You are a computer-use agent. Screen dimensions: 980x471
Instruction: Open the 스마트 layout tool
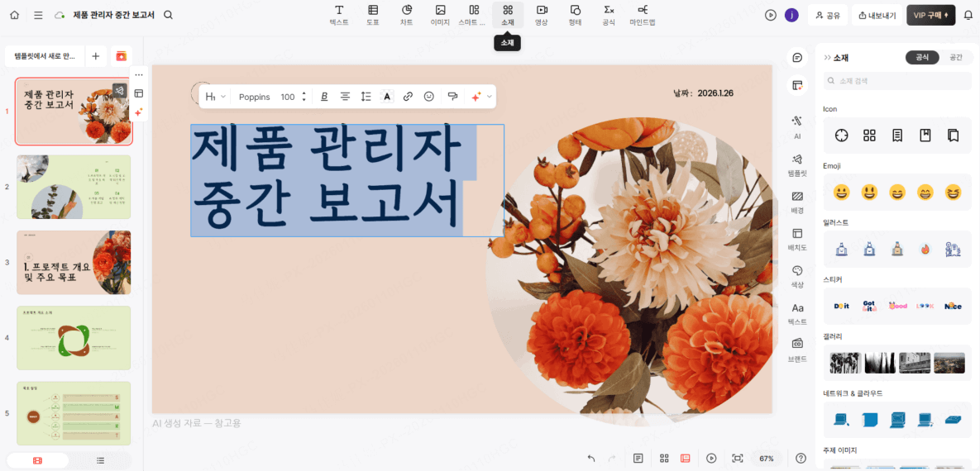coord(474,15)
